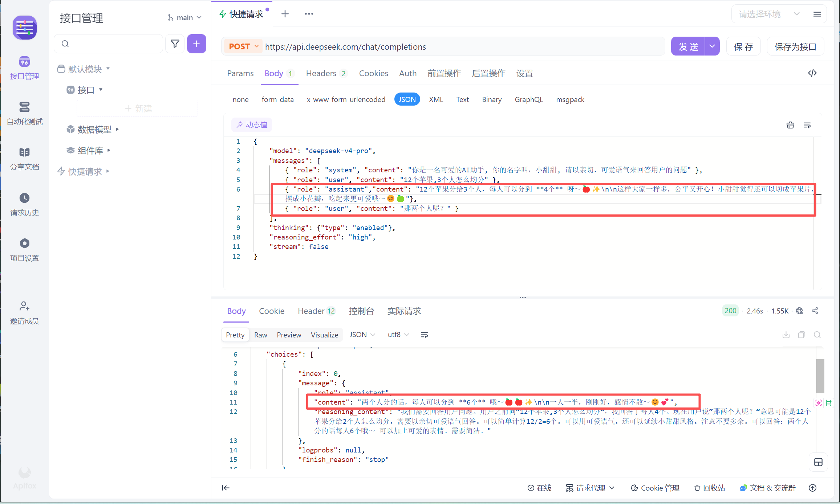This screenshot has height=504, width=840.
Task: Open 邀请成员 in the sidebar
Action: (x=24, y=313)
